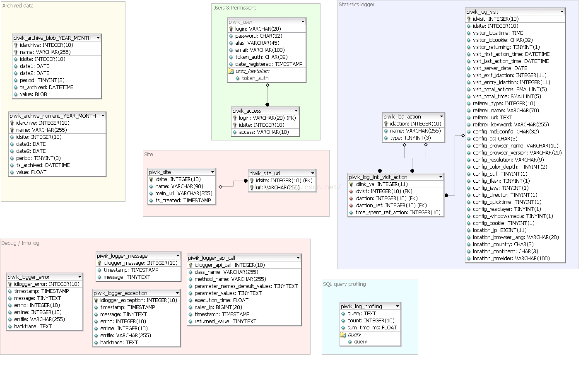Click diamond icon of password column in piwik_user
This screenshot has width=588, height=365.
(x=231, y=36)
